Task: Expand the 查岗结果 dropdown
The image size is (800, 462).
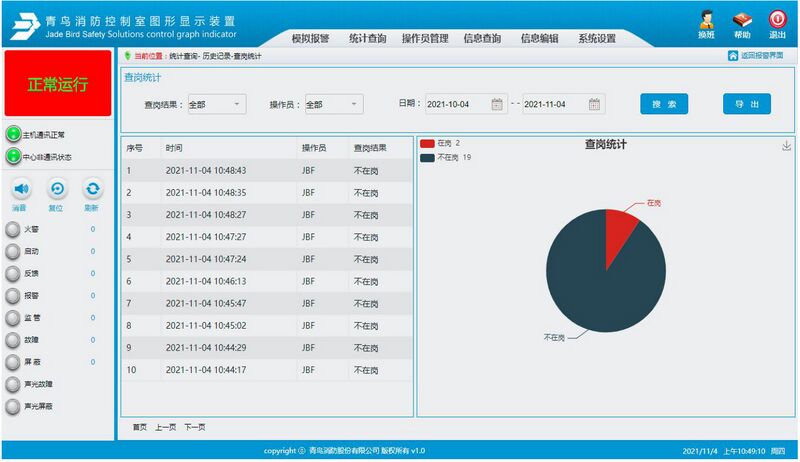Action: coord(215,104)
